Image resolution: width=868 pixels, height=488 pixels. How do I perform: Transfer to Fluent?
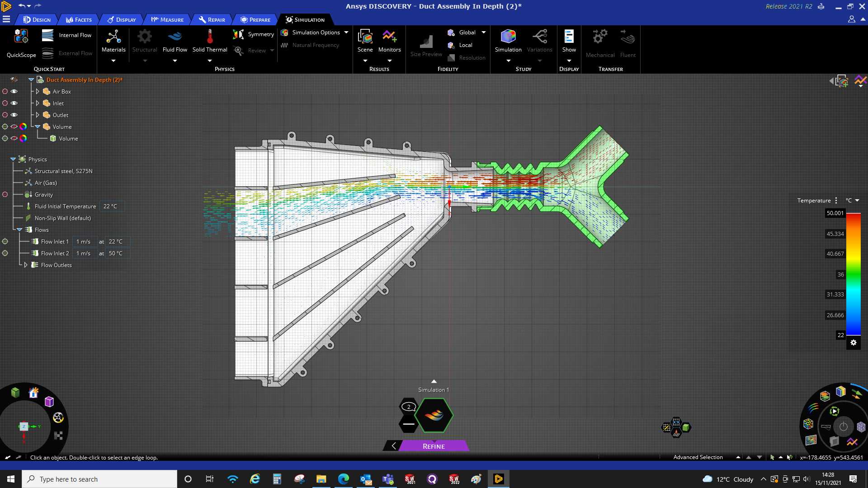pyautogui.click(x=628, y=43)
